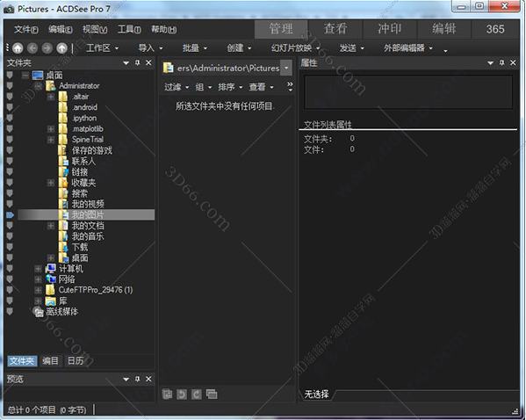
Task: Switch to the 查看 mode tab
Action: [335, 29]
